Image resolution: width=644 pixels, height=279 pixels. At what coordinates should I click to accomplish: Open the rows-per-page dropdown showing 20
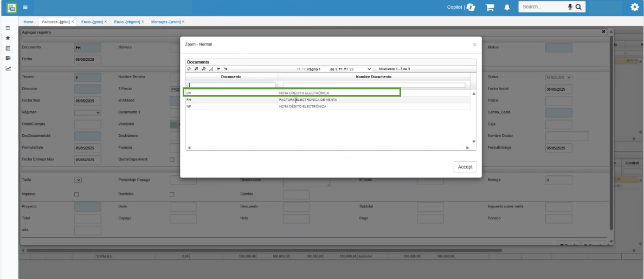click(x=360, y=69)
